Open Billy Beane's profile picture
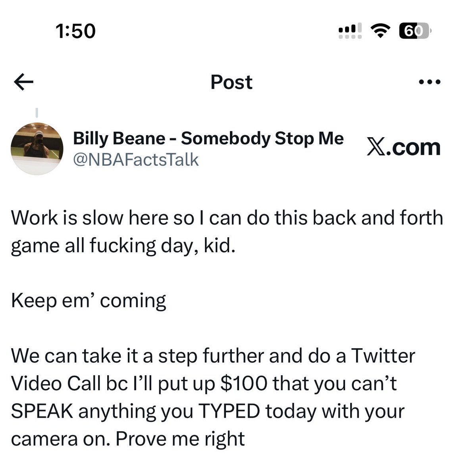Screen dimensions: 463x476 pyautogui.click(x=37, y=148)
